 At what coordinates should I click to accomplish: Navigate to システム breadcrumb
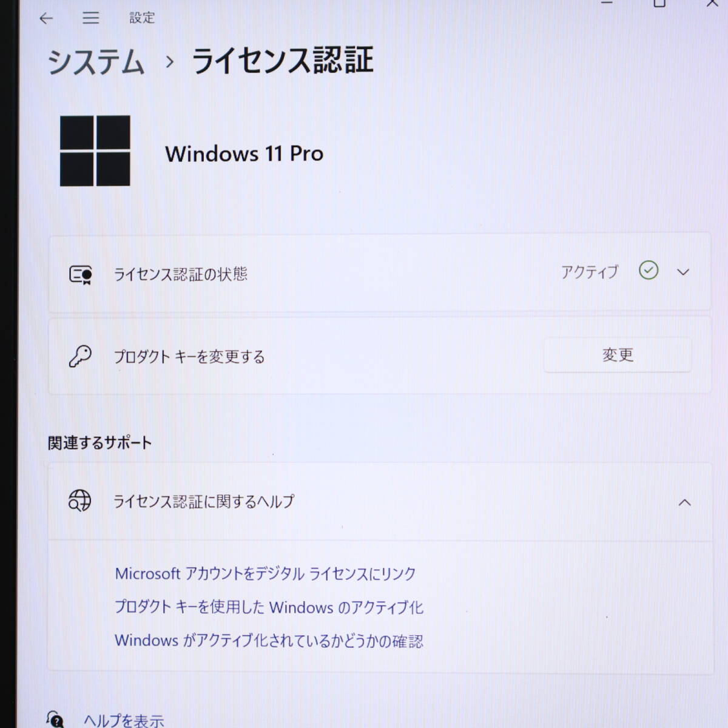click(x=96, y=62)
